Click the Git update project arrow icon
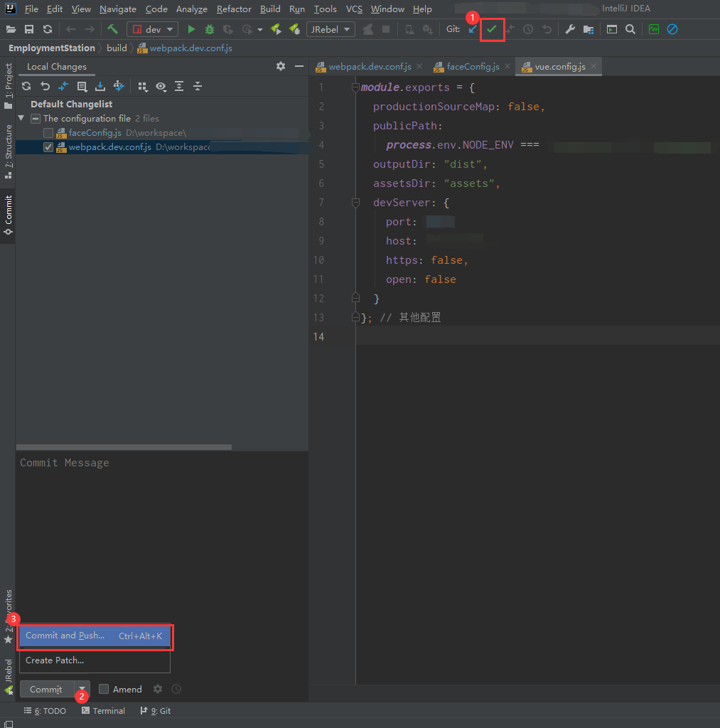The width and height of the screenshot is (720, 728). click(473, 29)
